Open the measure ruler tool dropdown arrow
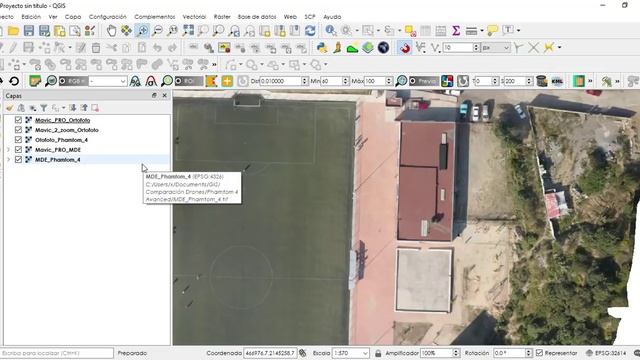 (482, 31)
